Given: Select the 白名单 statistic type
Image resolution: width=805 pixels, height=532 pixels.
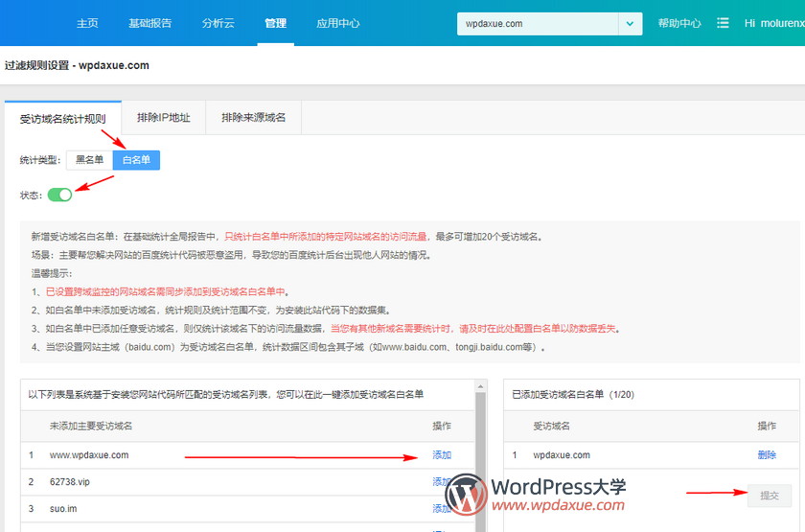Looking at the screenshot, I should [136, 160].
